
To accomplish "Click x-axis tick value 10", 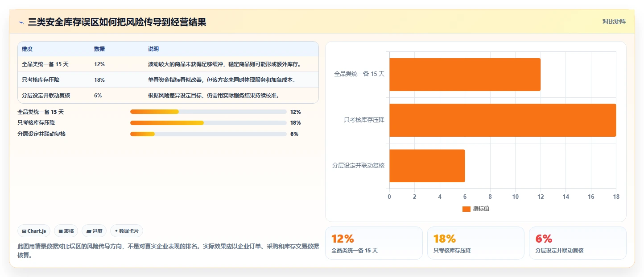I will point(515,197).
